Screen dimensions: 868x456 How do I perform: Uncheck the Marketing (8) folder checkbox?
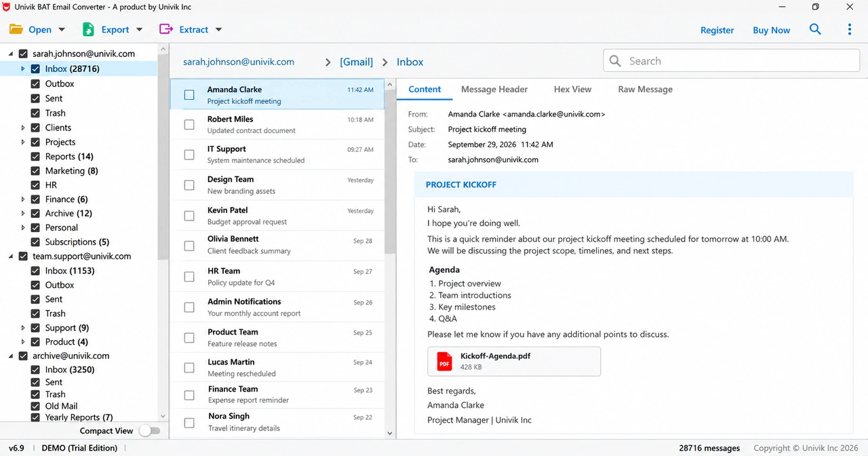coord(35,171)
